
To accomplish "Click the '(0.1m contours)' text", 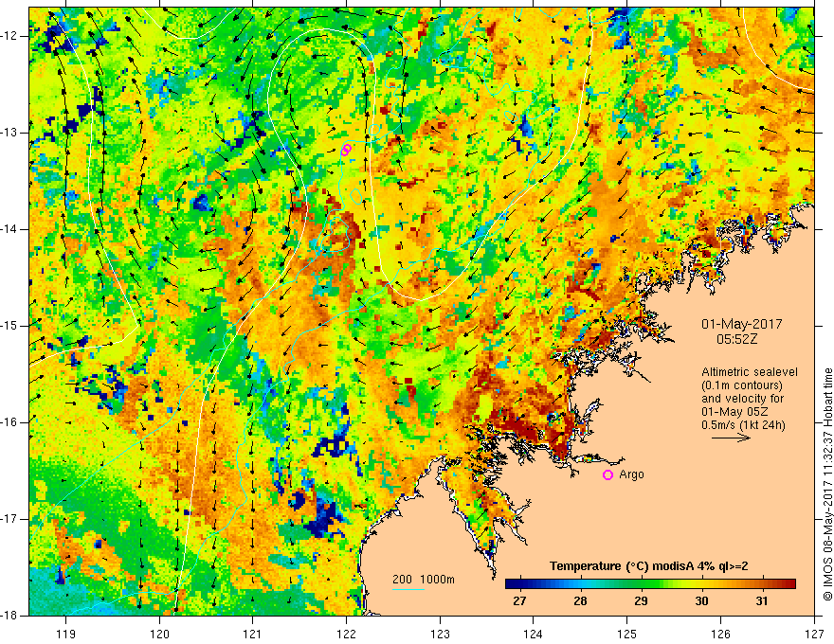I will 742,385.
